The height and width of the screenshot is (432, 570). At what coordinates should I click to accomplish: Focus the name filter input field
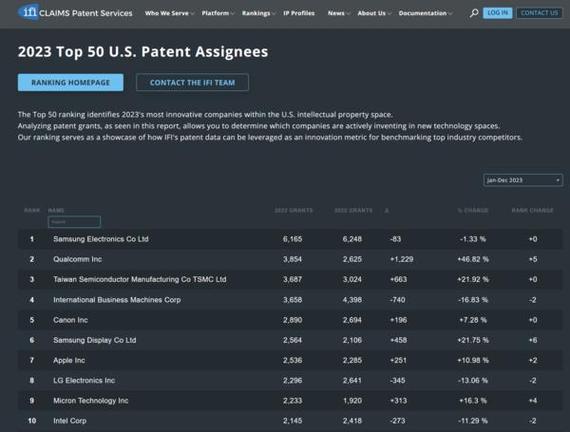74,221
